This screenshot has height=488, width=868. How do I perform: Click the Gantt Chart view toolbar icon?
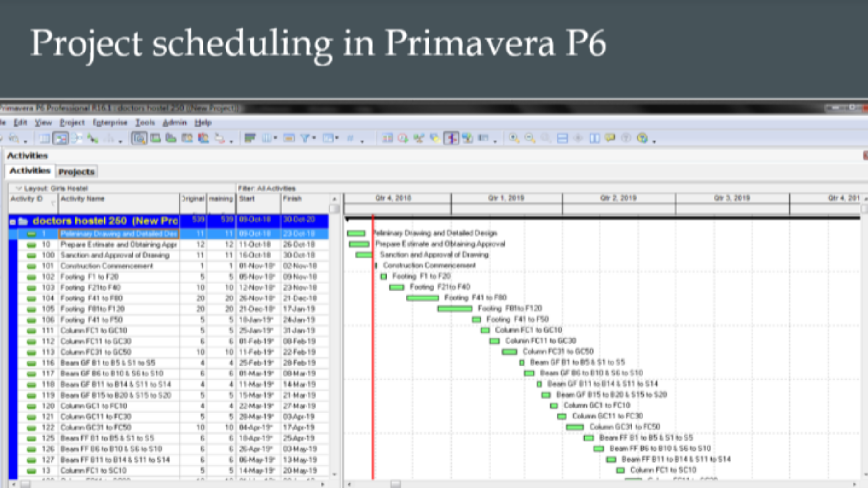click(x=60, y=138)
